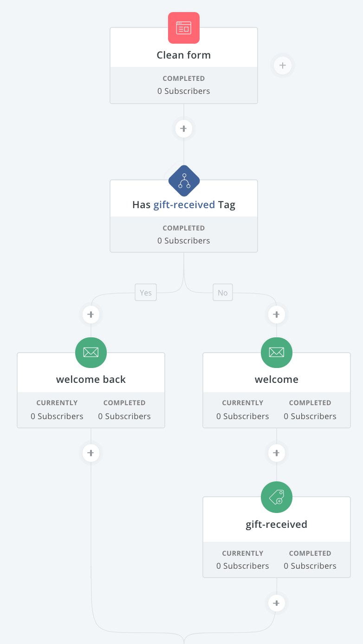Click the envelope icon on welcome
Viewport: 363px width, 644px height.
[x=276, y=352]
